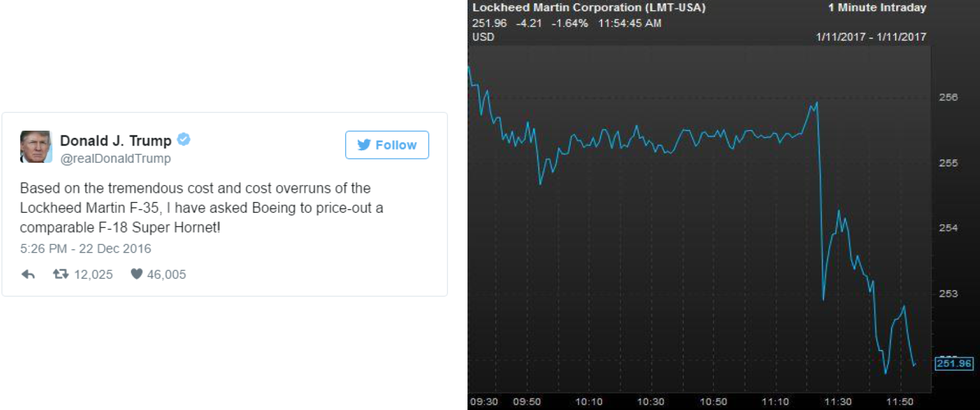Click the 11:30 time marker on the chart axis

(x=838, y=402)
